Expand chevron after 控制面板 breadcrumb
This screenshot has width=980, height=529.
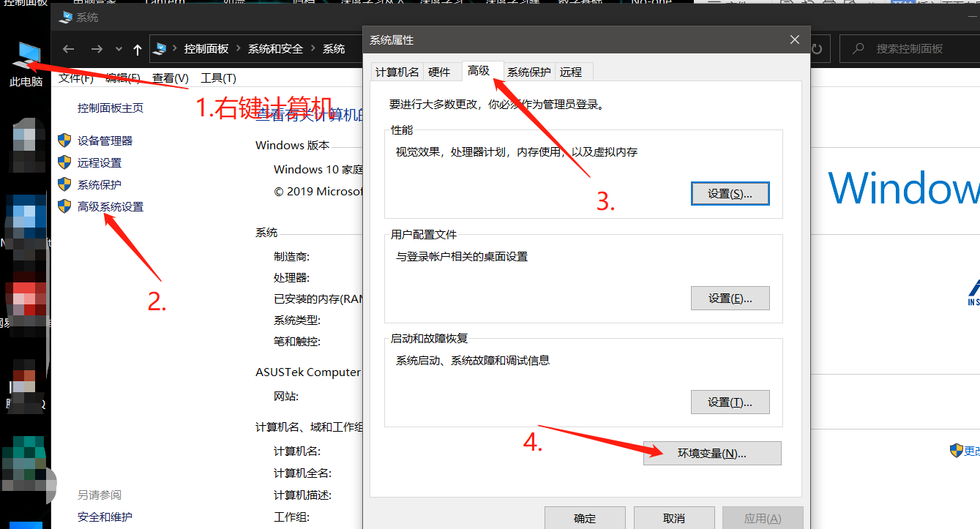coord(239,49)
